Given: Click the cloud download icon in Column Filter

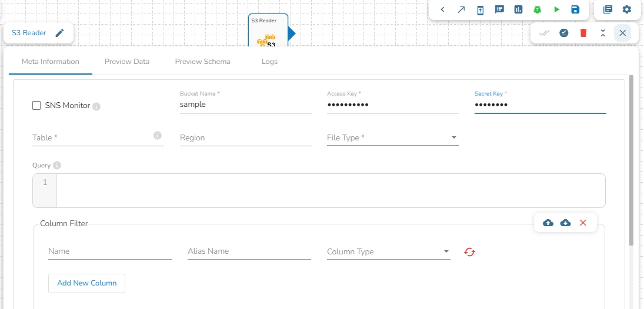Looking at the screenshot, I should pos(565,223).
